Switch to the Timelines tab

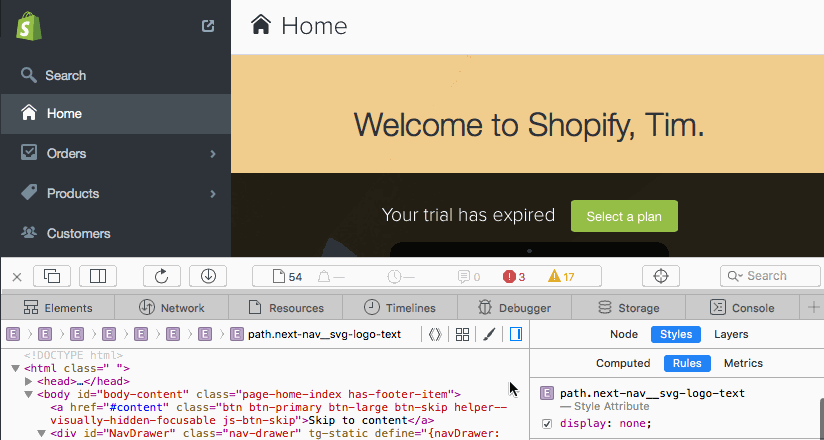pos(400,308)
